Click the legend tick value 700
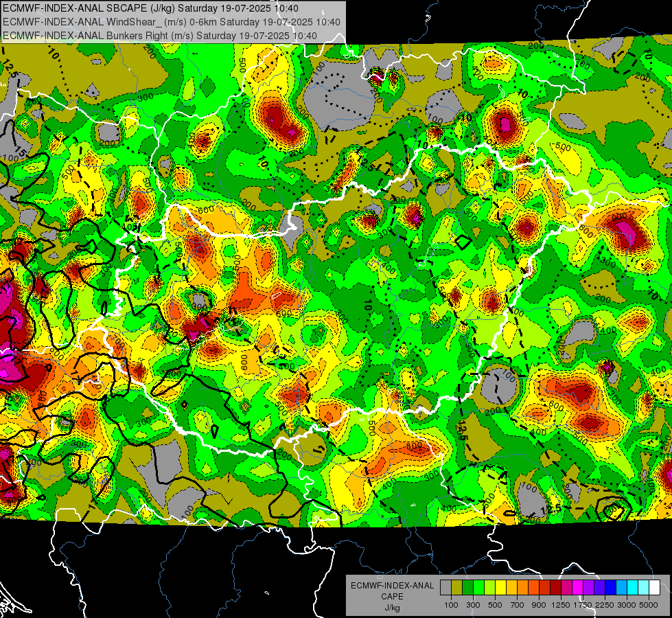The image size is (672, 618). (x=518, y=605)
